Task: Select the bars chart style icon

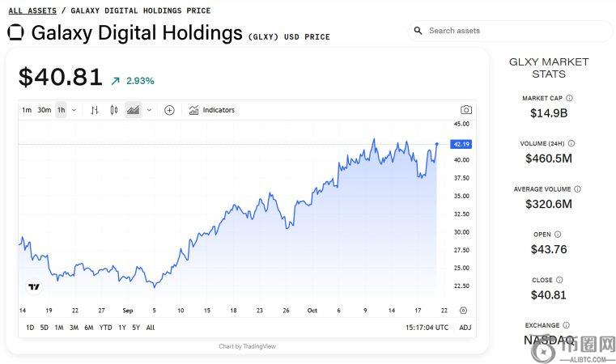Action: [x=95, y=110]
